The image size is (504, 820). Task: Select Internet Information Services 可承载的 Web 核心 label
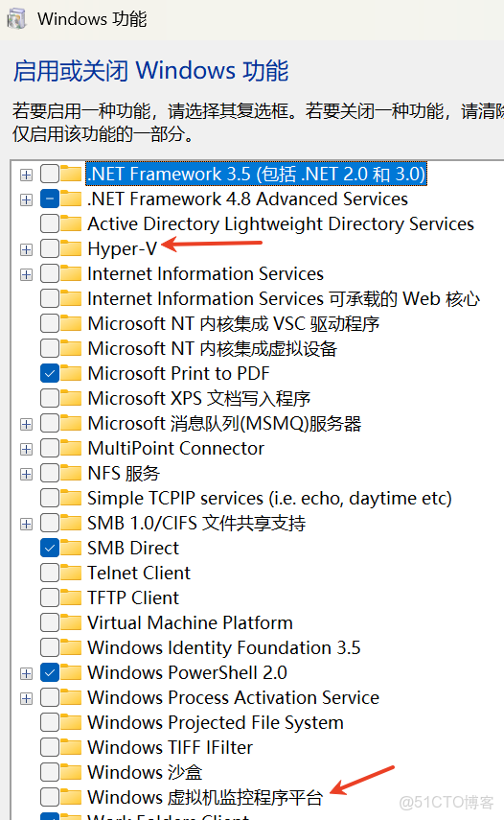(284, 298)
